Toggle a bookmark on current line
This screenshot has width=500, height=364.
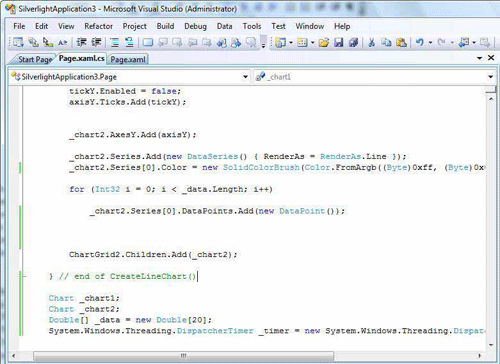point(148,42)
